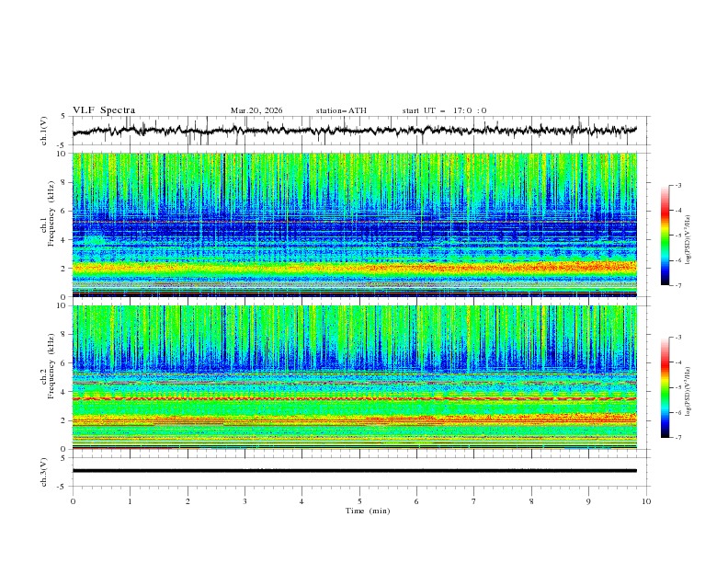Click the 0 minute time axis tick label
728x563 pixels.
coord(73,501)
